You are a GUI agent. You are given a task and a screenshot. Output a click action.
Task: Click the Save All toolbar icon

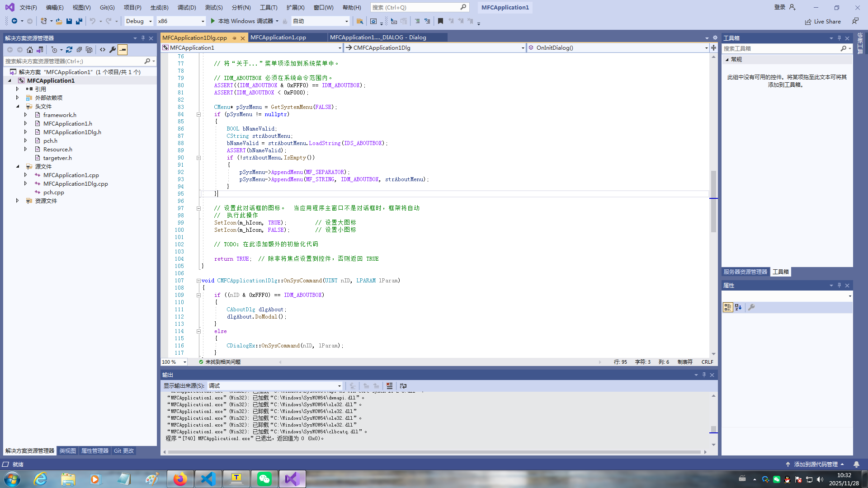(79, 21)
